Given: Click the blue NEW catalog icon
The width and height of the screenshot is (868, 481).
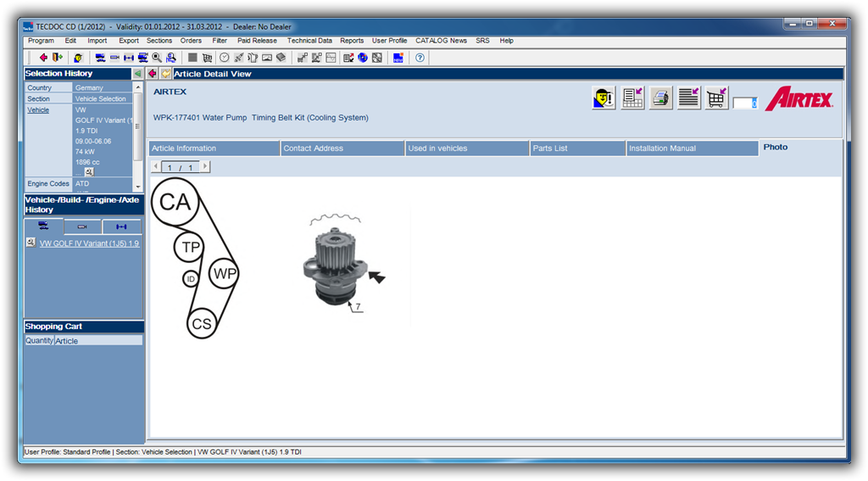Looking at the screenshot, I should tap(398, 58).
